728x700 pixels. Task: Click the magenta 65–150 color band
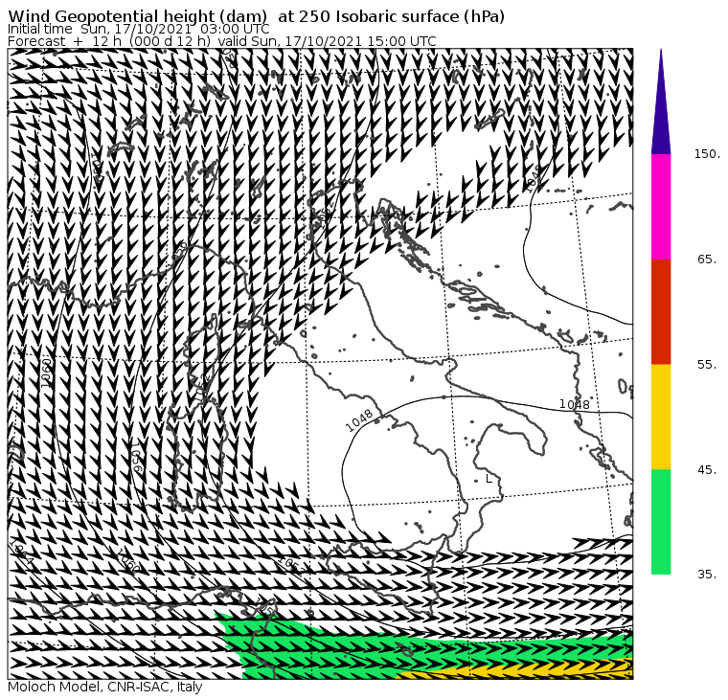click(x=661, y=207)
